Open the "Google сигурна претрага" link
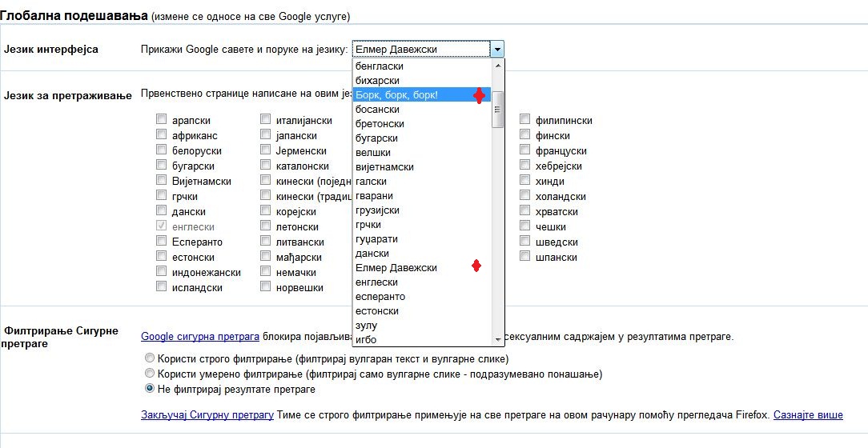This screenshot has height=448, width=868. pyautogui.click(x=200, y=337)
